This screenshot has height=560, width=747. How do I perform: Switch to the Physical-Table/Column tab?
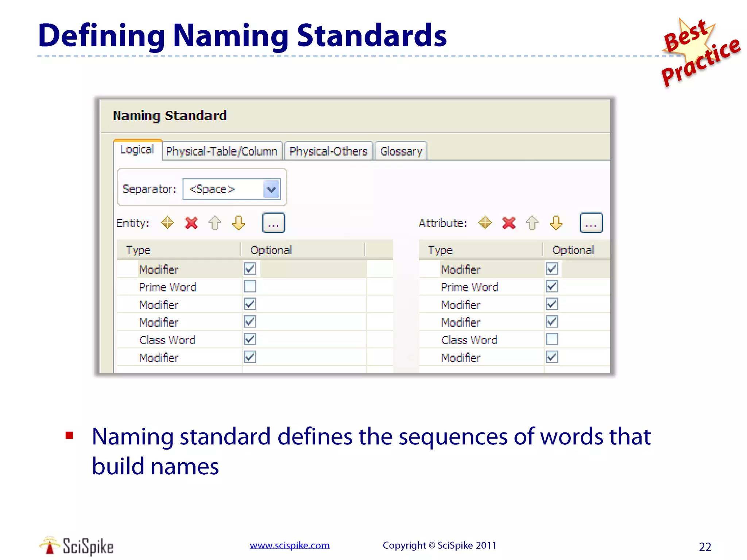(222, 151)
